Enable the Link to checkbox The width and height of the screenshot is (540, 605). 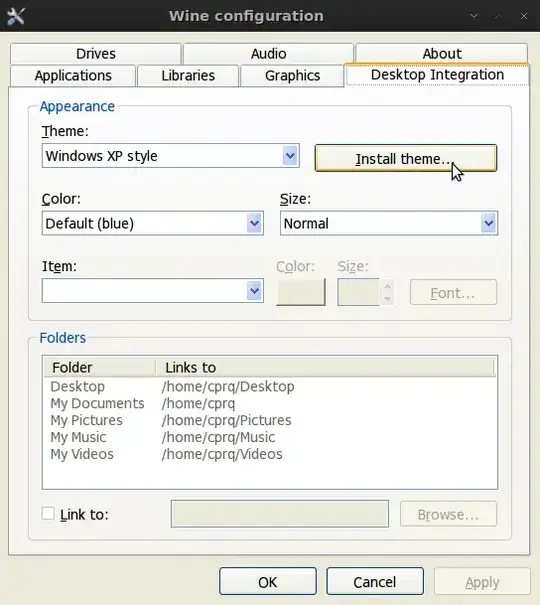pyautogui.click(x=48, y=514)
